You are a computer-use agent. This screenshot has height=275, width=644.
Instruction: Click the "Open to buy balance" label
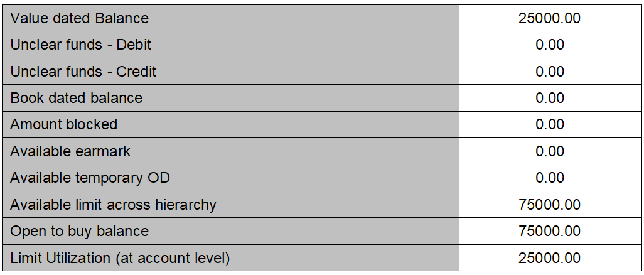coord(80,231)
